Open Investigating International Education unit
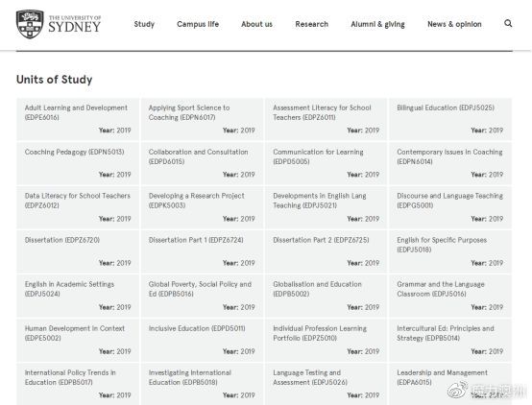 [x=202, y=384]
